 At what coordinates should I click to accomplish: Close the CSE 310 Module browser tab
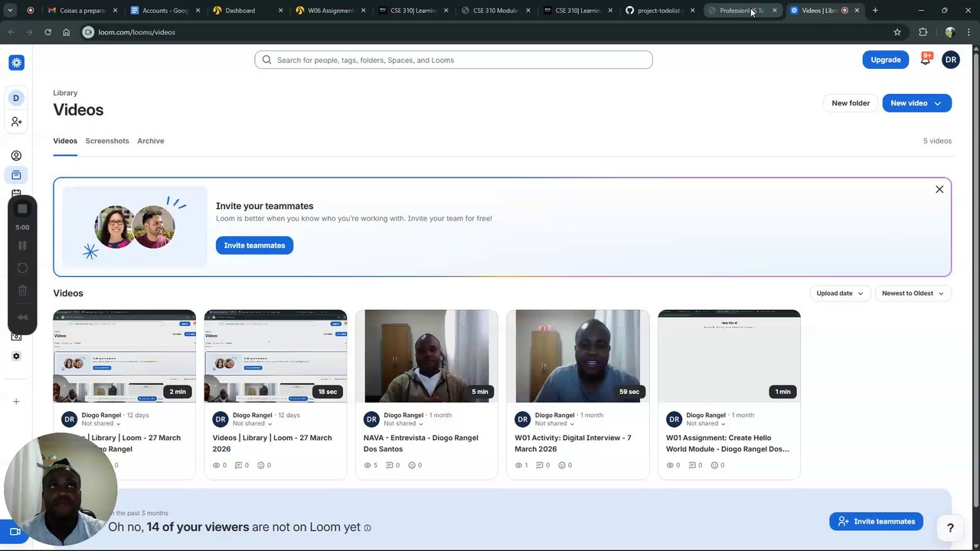[x=528, y=11]
